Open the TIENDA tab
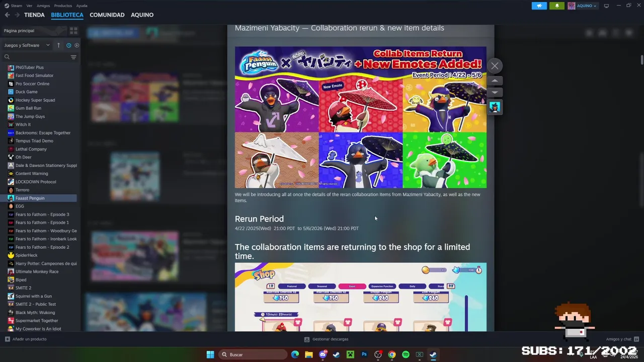The height and width of the screenshot is (362, 644). click(34, 15)
